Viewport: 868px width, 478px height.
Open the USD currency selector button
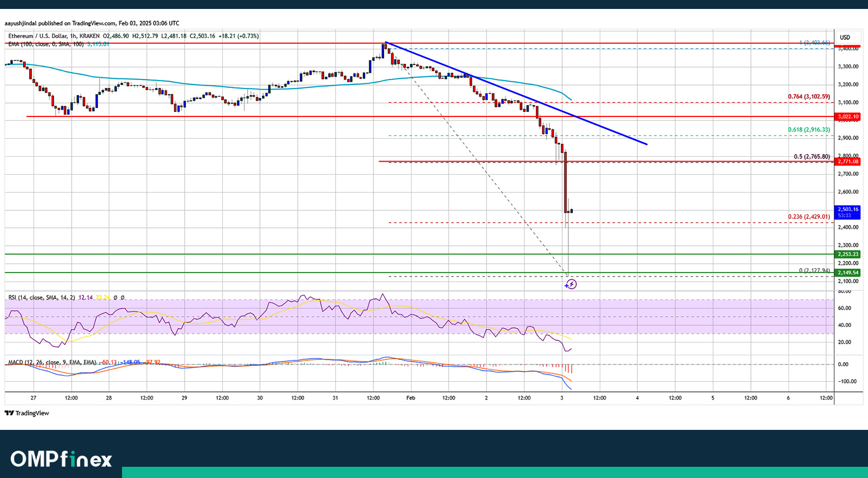click(844, 38)
